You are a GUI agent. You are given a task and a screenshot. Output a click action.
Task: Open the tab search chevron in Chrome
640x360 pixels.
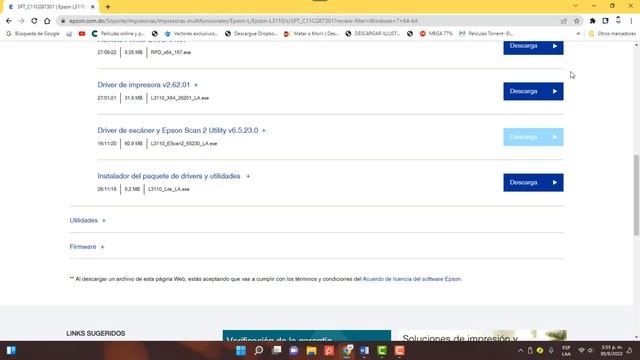tap(575, 6)
